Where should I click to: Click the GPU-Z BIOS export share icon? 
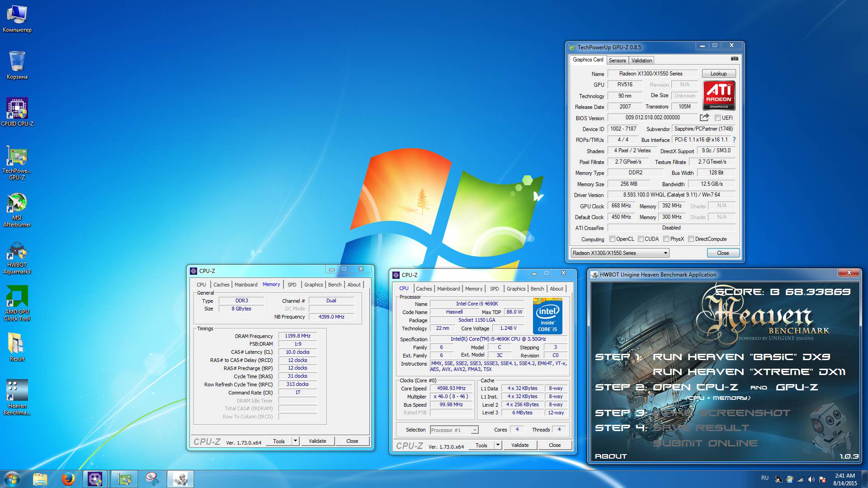(704, 117)
